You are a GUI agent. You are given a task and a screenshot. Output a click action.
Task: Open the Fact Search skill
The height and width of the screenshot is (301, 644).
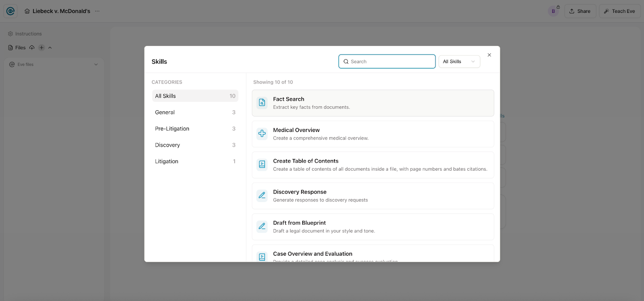click(373, 103)
